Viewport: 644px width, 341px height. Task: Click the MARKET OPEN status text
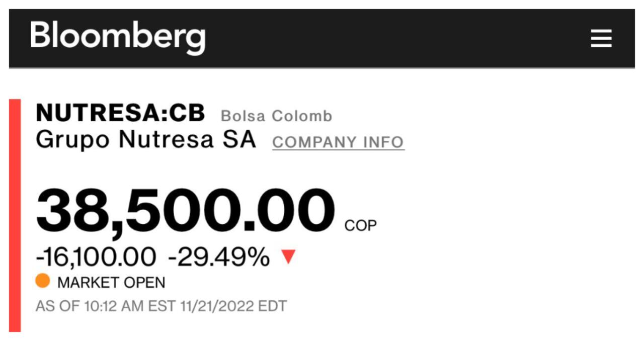tap(111, 283)
